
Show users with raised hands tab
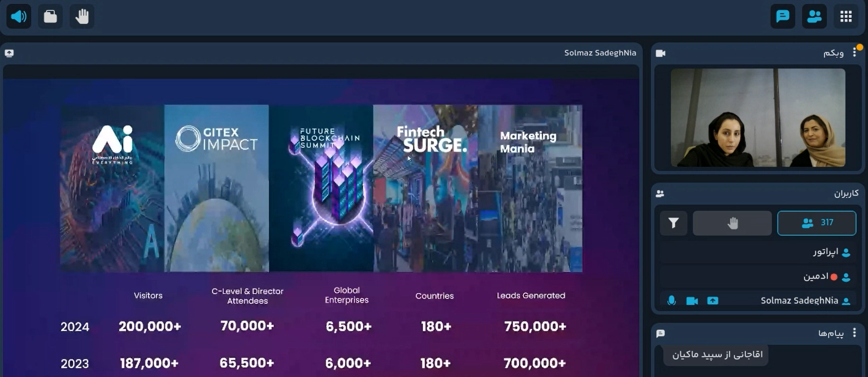click(732, 223)
